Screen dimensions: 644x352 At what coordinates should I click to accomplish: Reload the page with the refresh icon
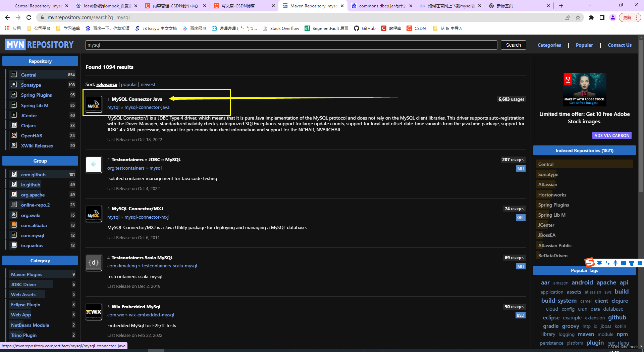29,17
